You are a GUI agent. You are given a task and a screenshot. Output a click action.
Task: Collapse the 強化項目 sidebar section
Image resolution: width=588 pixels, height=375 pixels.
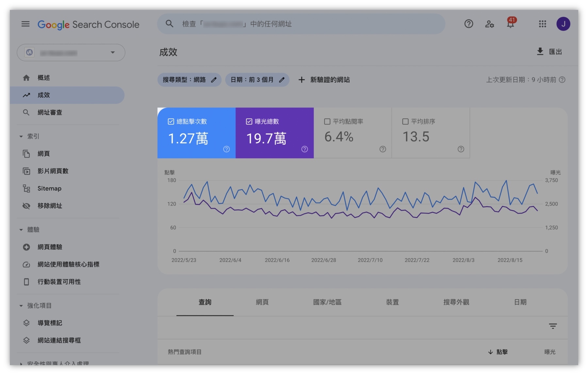click(21, 306)
